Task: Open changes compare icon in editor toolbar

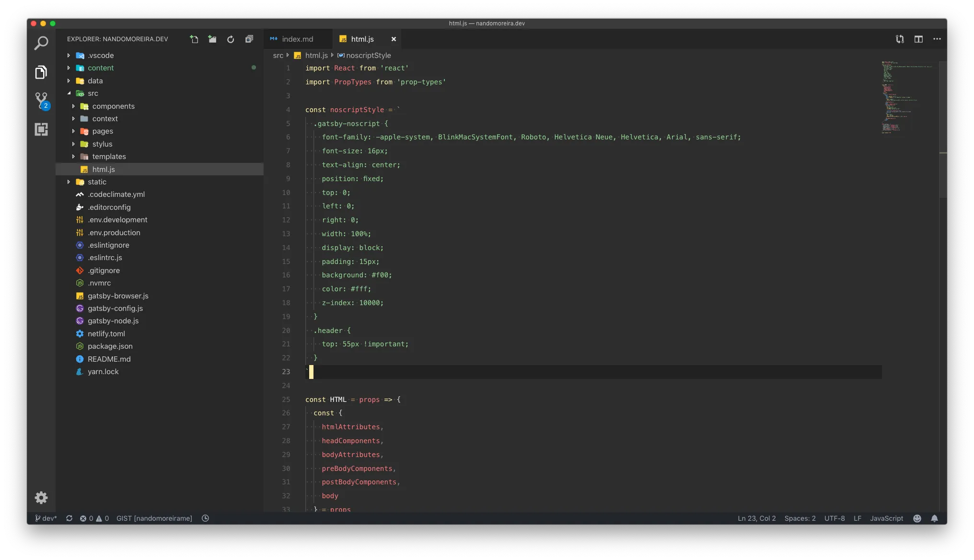Action: pos(900,39)
